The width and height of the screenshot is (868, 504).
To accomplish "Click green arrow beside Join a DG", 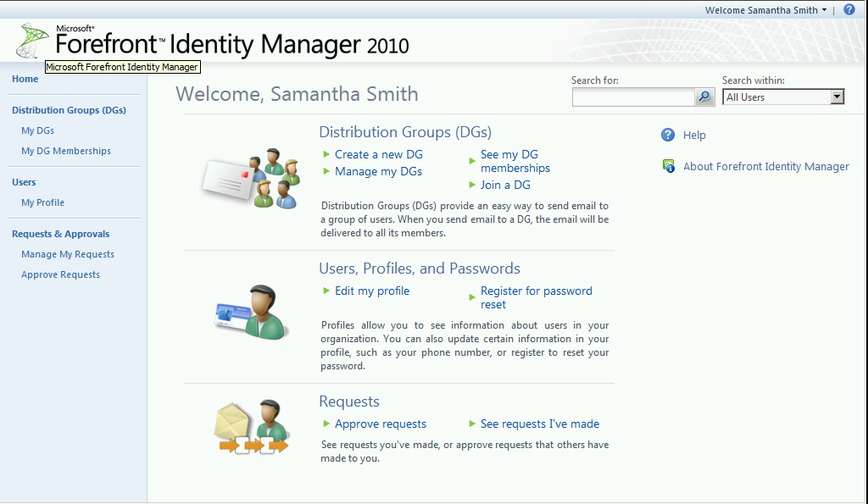I will coord(472,185).
